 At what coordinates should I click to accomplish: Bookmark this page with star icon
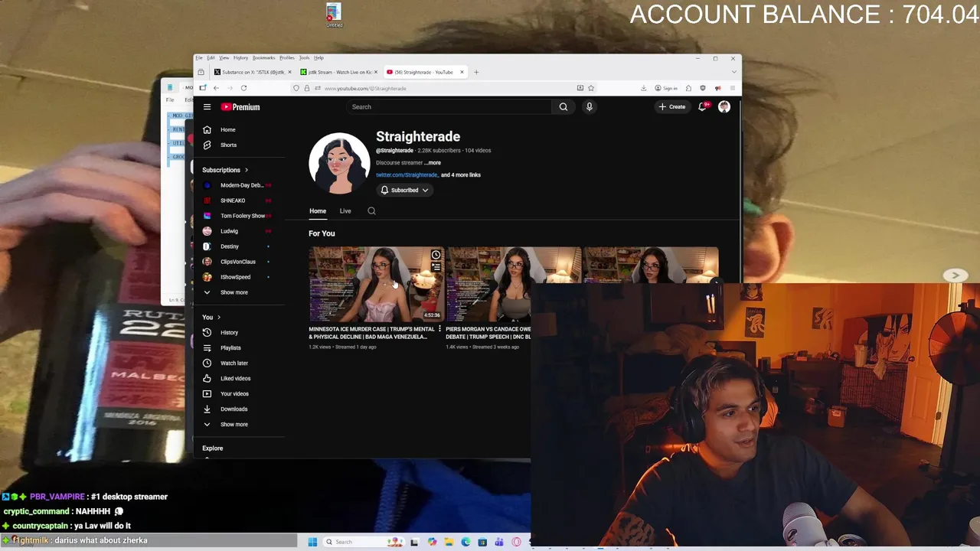tap(591, 88)
